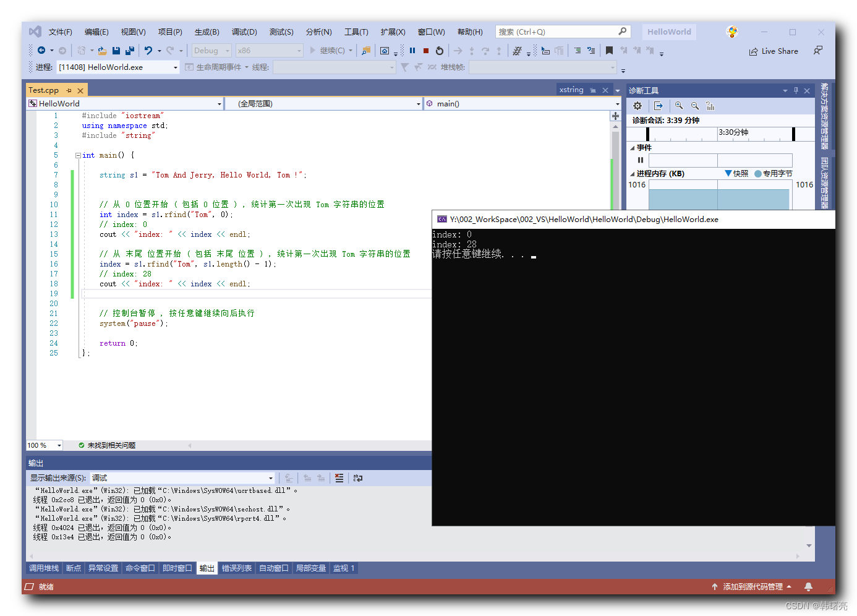Click the HelloWorld.exe console window title bar
Viewport: 857px width, 616px height.
coord(633,220)
